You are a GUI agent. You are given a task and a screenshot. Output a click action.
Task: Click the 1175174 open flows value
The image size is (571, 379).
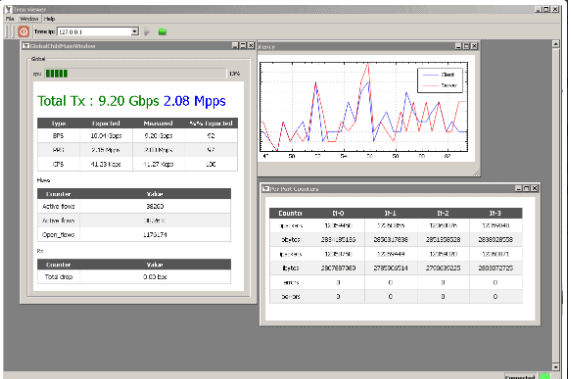[155, 235]
